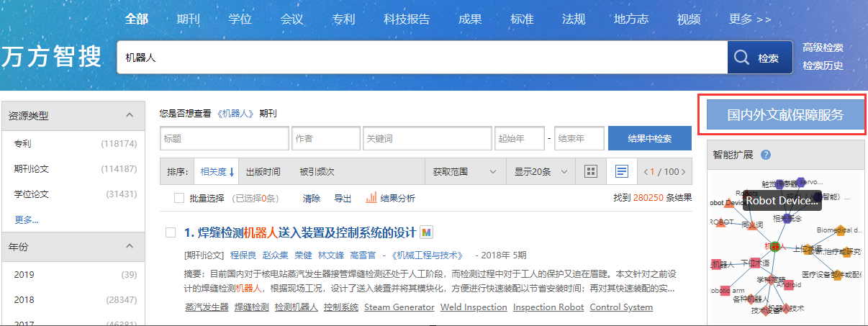Collapse the 资源类型 filter section
The width and height of the screenshot is (868, 326).
click(130, 115)
